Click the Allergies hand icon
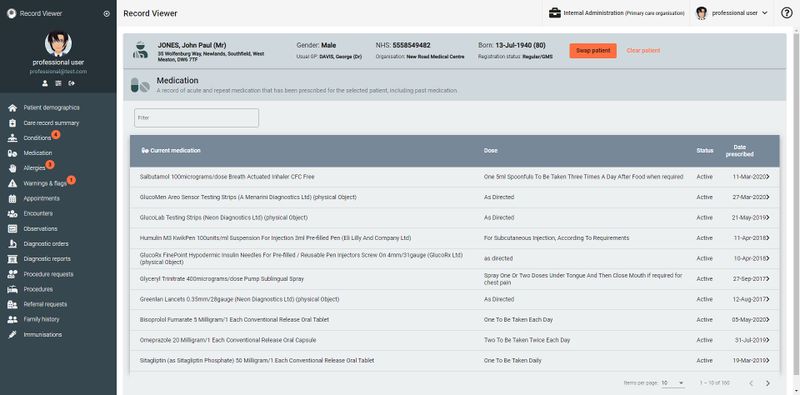 click(x=13, y=168)
